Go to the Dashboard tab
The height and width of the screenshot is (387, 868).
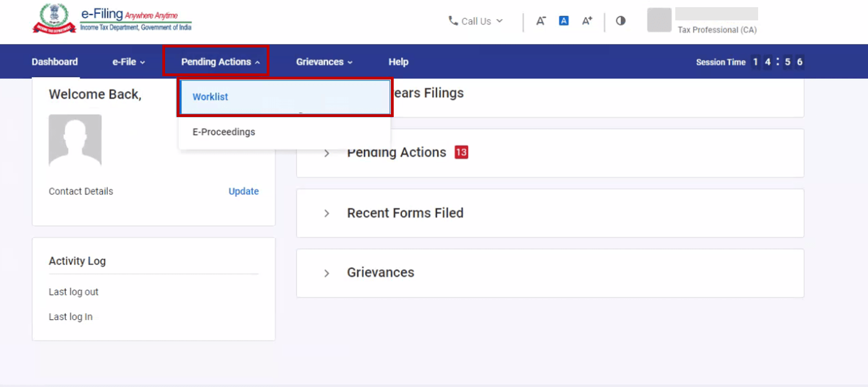(x=55, y=62)
